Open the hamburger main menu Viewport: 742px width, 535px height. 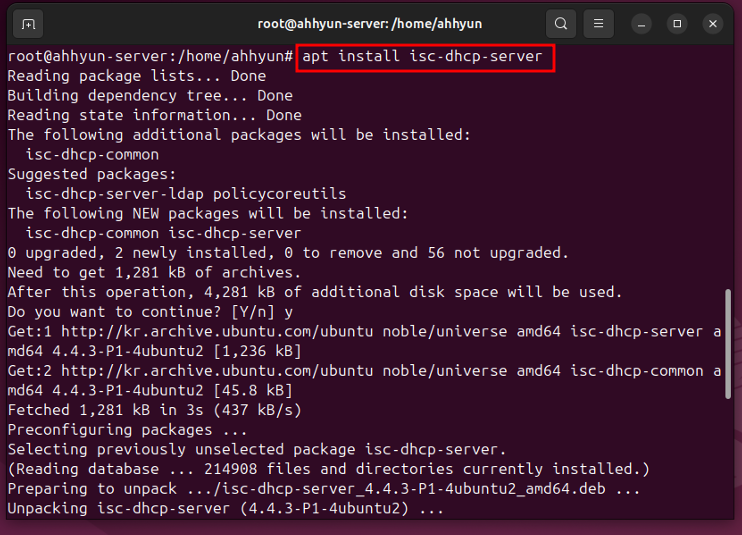click(x=598, y=24)
